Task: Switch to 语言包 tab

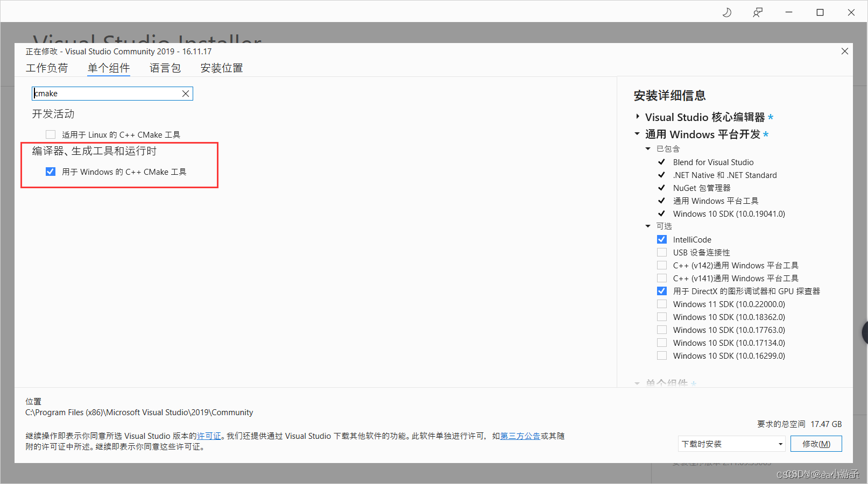Action: pyautogui.click(x=165, y=68)
